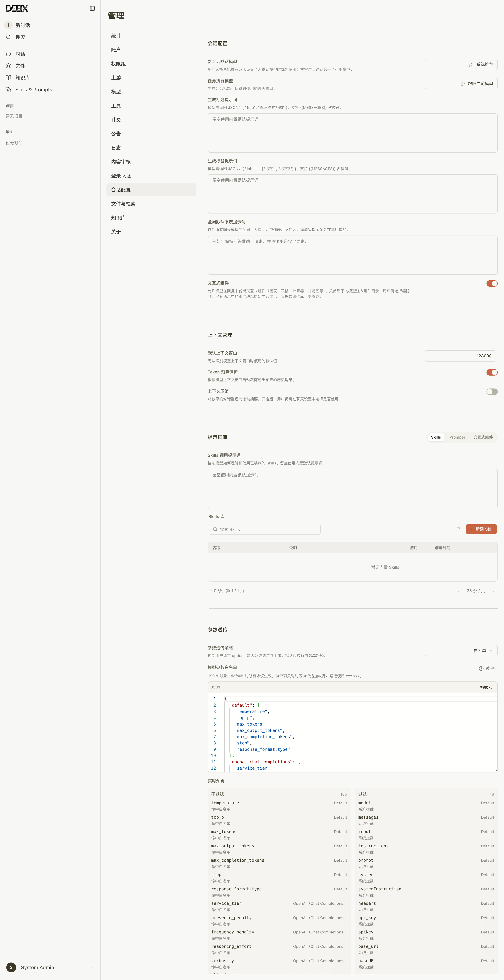Click into 生成标签提示词 textarea
The image size is (504, 980).
(x=353, y=194)
